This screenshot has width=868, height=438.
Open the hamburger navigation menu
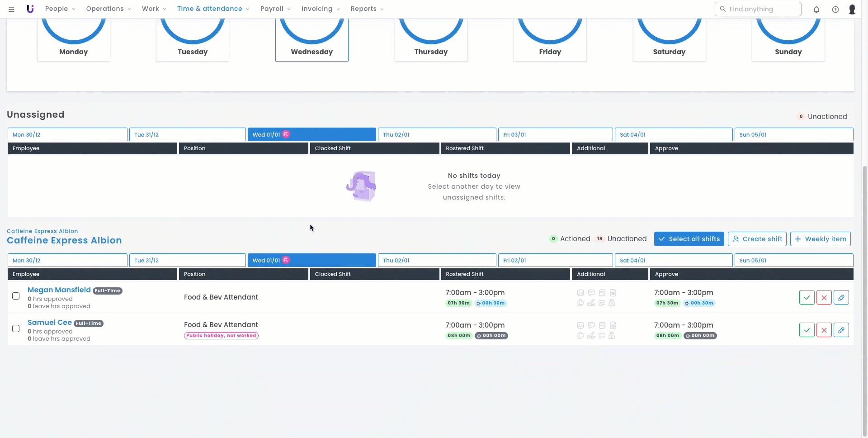coord(11,9)
